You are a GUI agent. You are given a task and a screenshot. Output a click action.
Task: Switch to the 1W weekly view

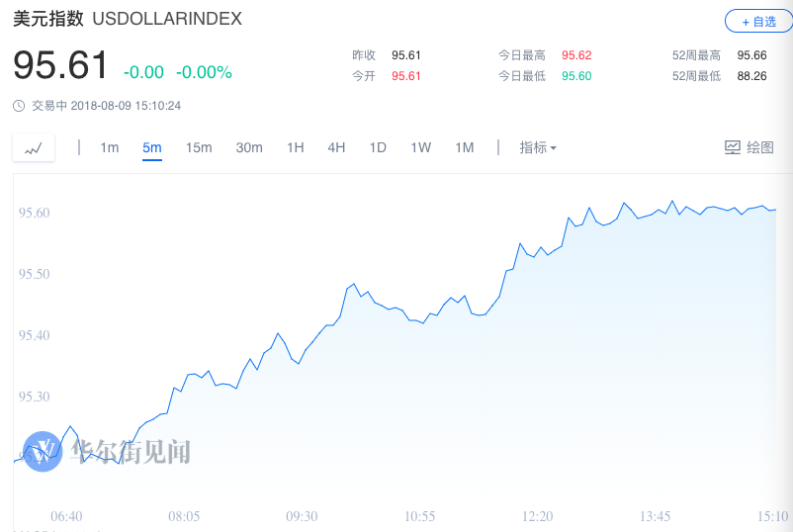click(x=421, y=147)
